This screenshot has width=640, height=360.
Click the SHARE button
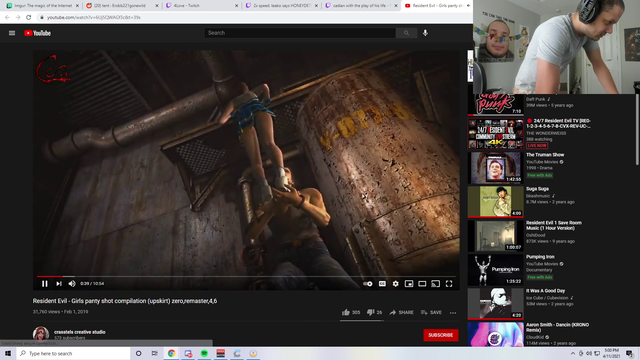point(402,312)
